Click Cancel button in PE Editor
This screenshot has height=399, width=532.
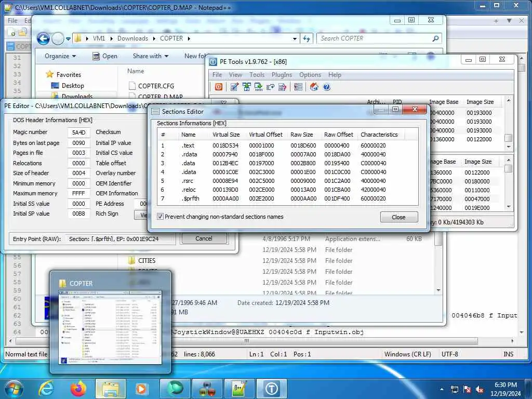204,238
